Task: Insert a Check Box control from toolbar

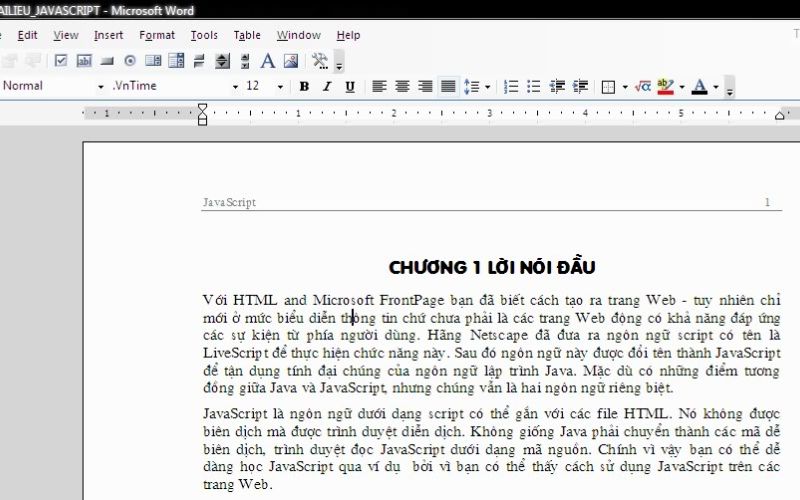Action: click(x=61, y=61)
